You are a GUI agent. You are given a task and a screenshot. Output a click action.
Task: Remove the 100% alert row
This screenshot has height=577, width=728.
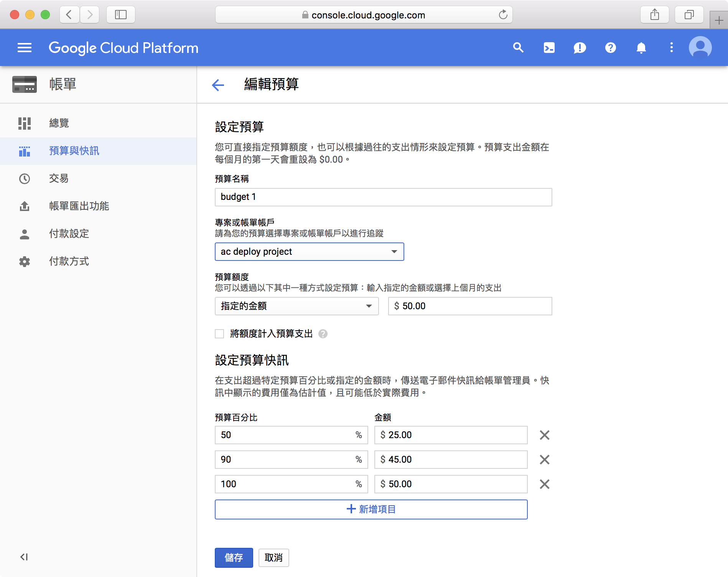(545, 484)
